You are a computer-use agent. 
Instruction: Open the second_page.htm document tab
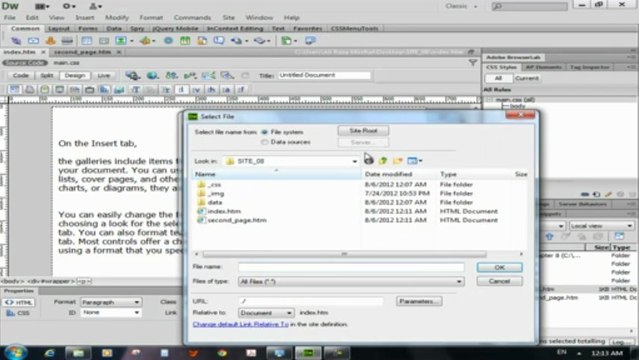[82, 52]
